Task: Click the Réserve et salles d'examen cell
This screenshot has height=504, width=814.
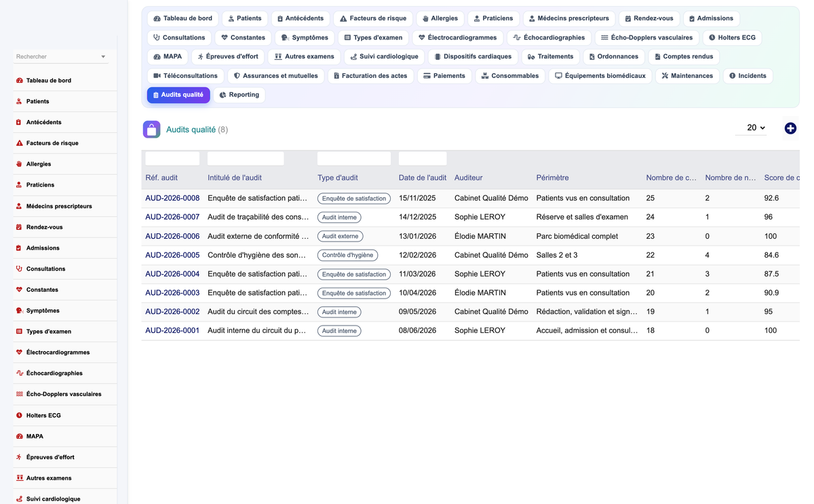Action: (582, 218)
